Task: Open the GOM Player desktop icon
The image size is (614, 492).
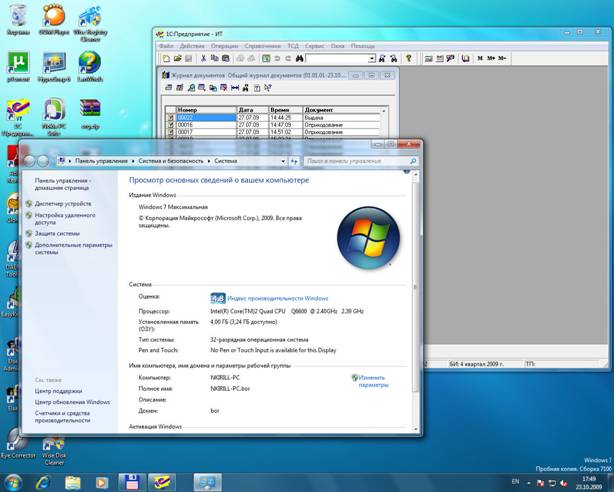Action: 54,19
